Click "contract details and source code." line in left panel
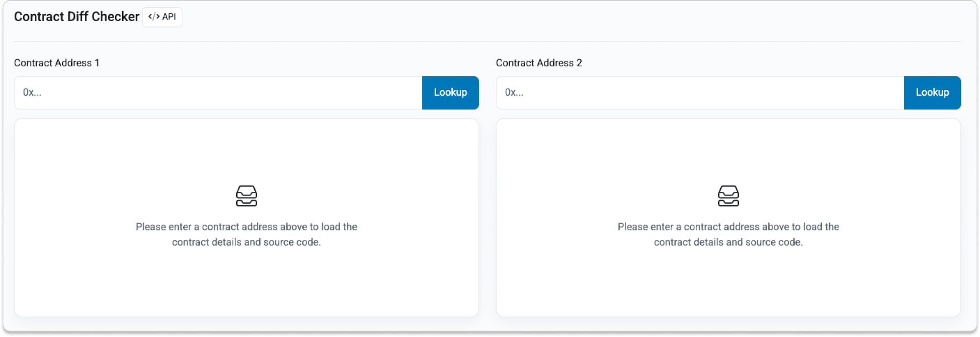This screenshot has width=980, height=337. tap(246, 242)
